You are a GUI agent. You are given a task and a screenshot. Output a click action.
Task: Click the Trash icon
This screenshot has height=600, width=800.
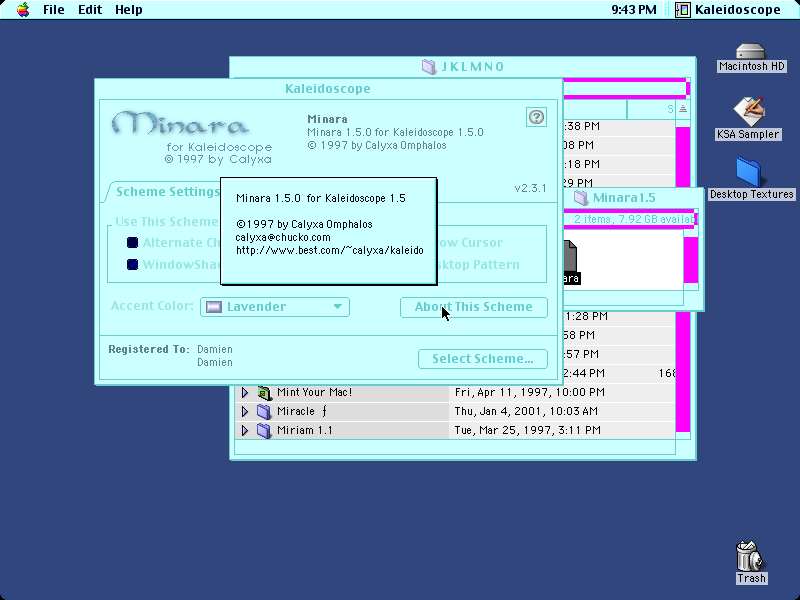[749, 556]
